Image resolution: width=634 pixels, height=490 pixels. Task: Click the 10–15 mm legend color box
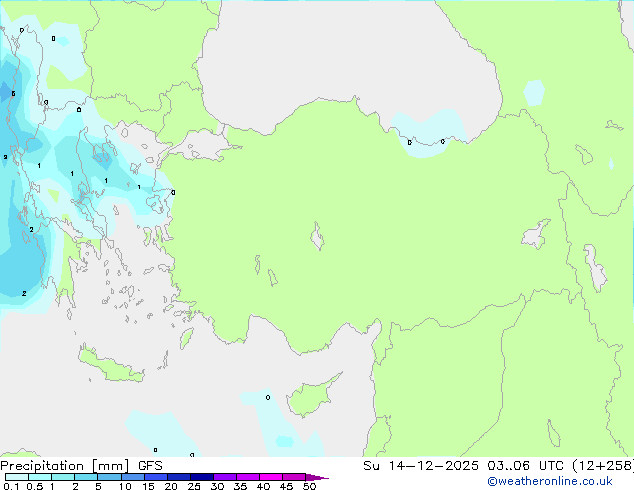132,477
